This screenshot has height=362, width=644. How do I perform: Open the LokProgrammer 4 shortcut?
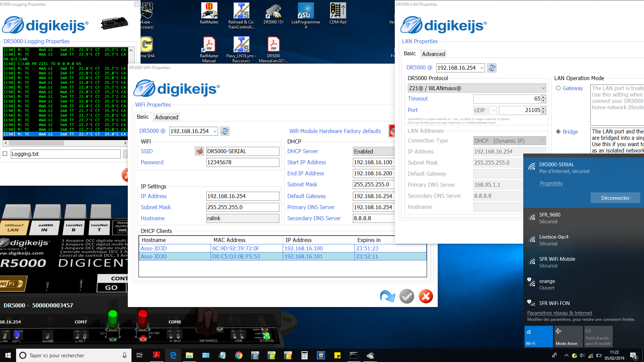pos(306,16)
